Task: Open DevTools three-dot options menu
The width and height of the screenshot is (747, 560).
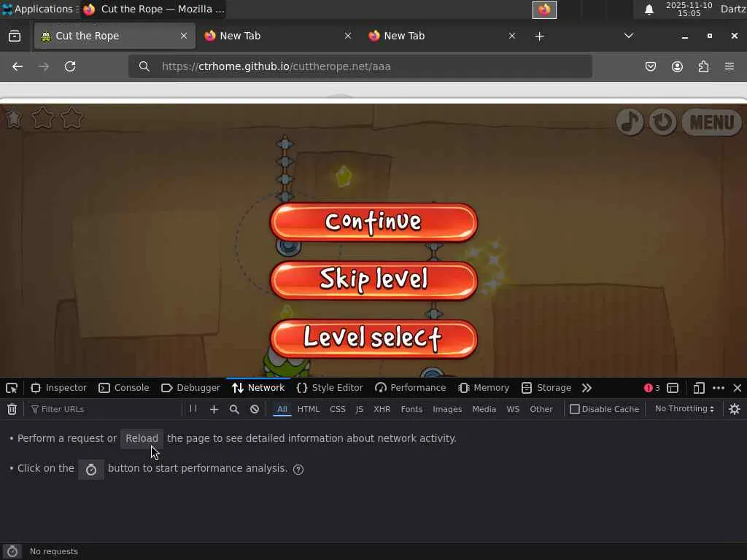Action: [719, 388]
